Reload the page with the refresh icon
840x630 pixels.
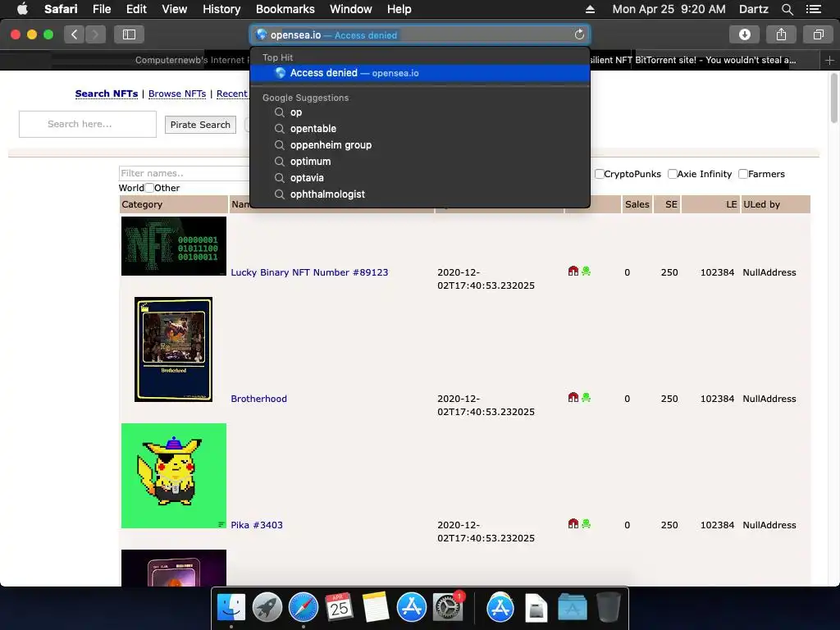point(579,34)
